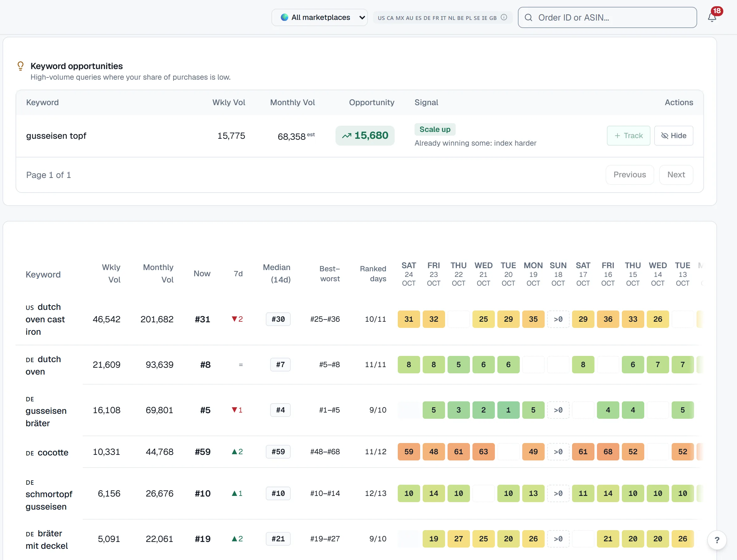737x560 pixels.
Task: Click the SAT 24 OCT column header
Action: click(409, 274)
